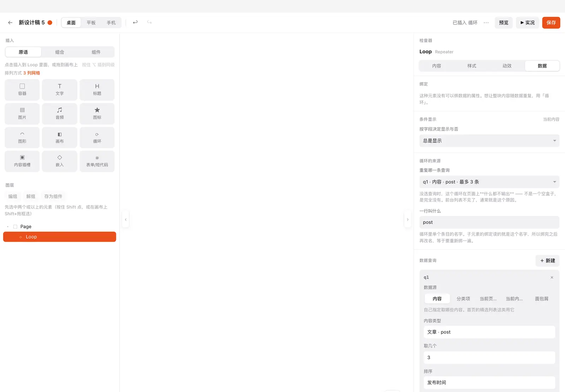Image resolution: width=565 pixels, height=392 pixels.
Task: Open the inspector 内容 tab
Action: pyautogui.click(x=436, y=66)
